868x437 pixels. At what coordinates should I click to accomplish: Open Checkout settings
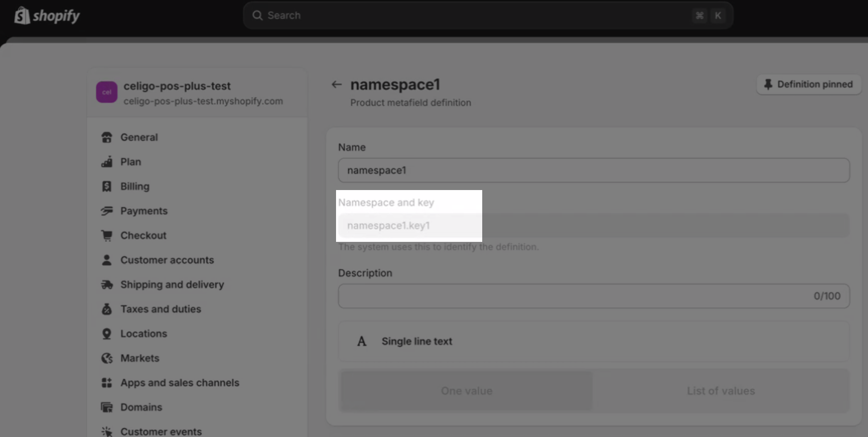pyautogui.click(x=143, y=235)
